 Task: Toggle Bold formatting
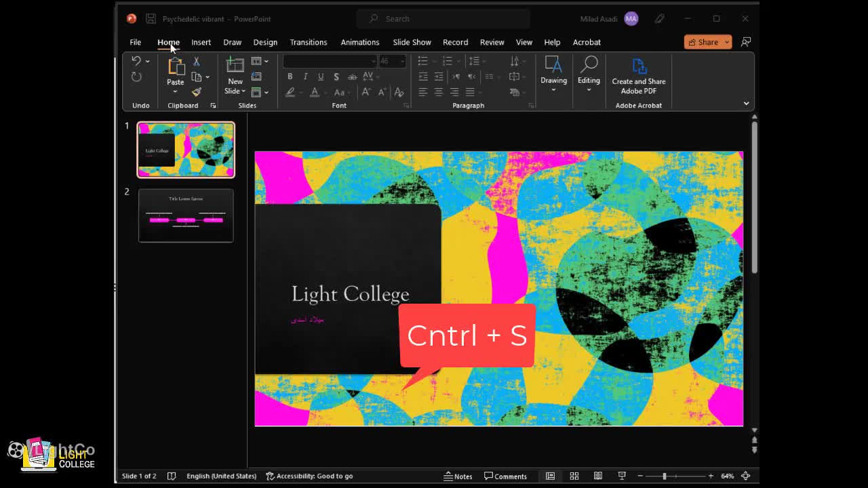pyautogui.click(x=290, y=77)
